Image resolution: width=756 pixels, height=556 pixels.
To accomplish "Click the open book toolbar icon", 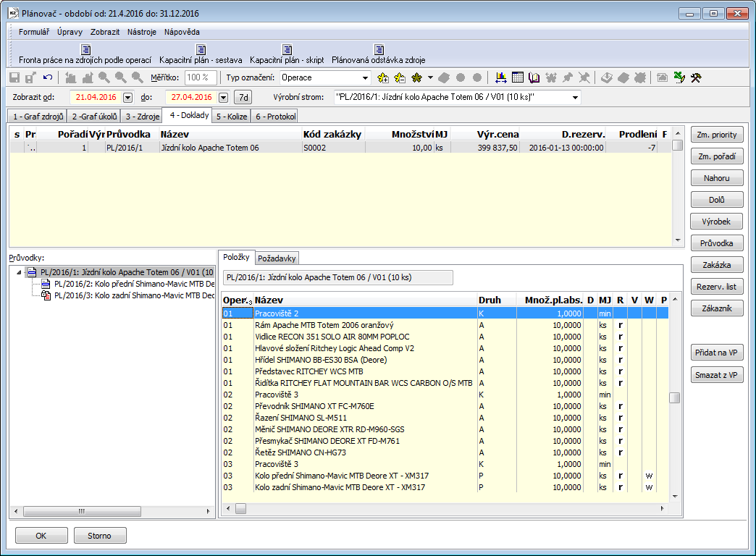I will 534,77.
